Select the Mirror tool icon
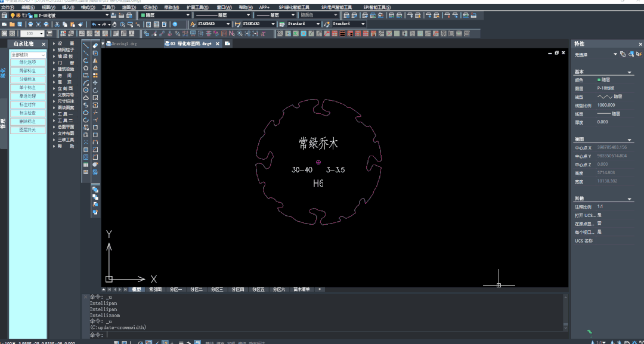 pos(95,61)
